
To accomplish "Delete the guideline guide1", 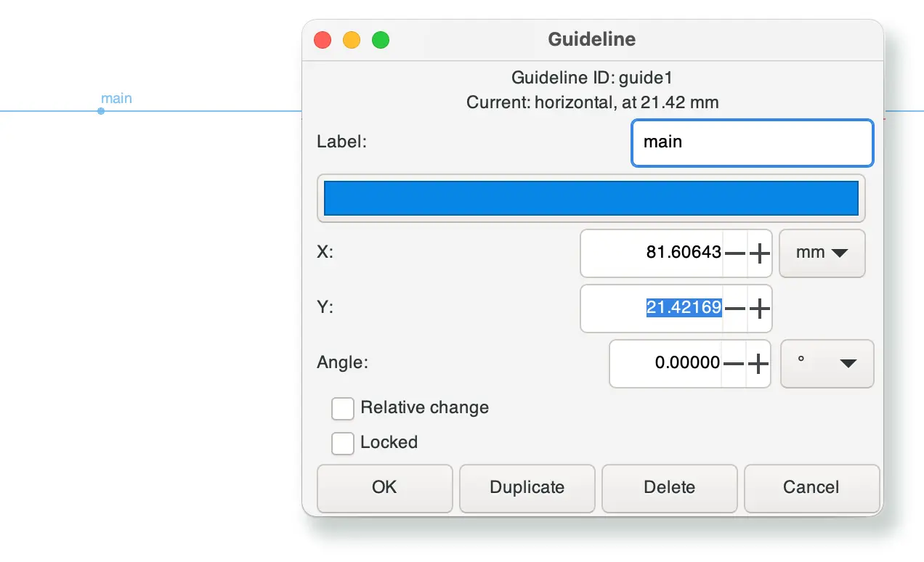I will 669,488.
